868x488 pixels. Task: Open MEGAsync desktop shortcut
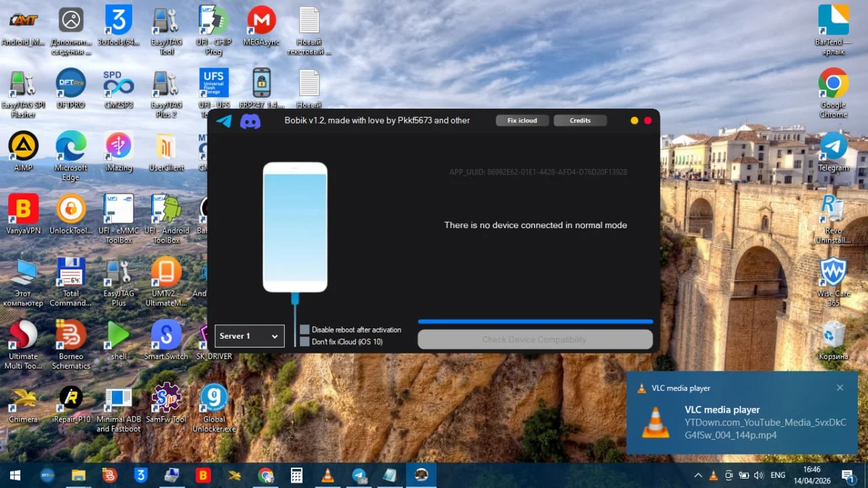click(261, 27)
